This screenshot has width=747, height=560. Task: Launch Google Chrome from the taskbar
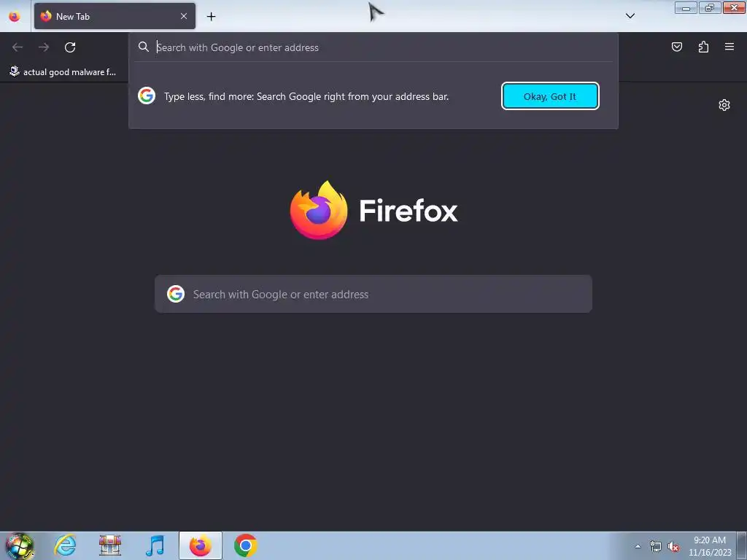(x=246, y=545)
